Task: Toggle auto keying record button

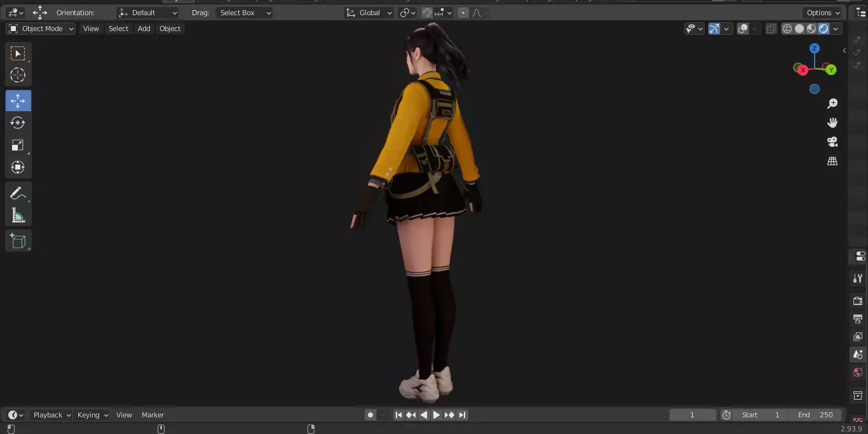Action: 370,415
